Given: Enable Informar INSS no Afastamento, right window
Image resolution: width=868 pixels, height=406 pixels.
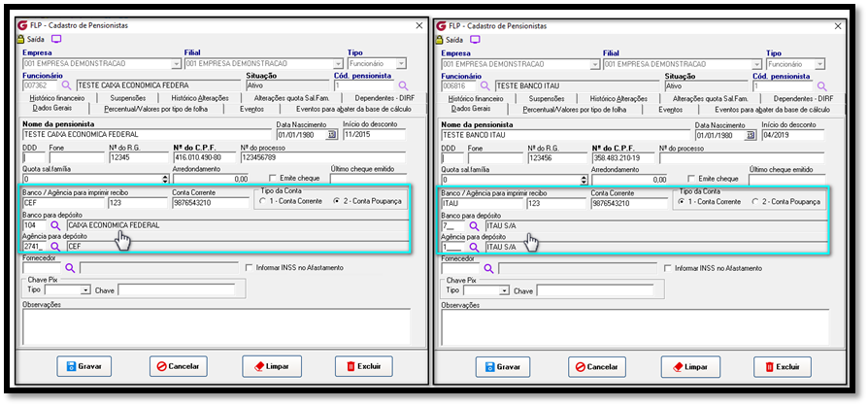Looking at the screenshot, I should pyautogui.click(x=667, y=268).
